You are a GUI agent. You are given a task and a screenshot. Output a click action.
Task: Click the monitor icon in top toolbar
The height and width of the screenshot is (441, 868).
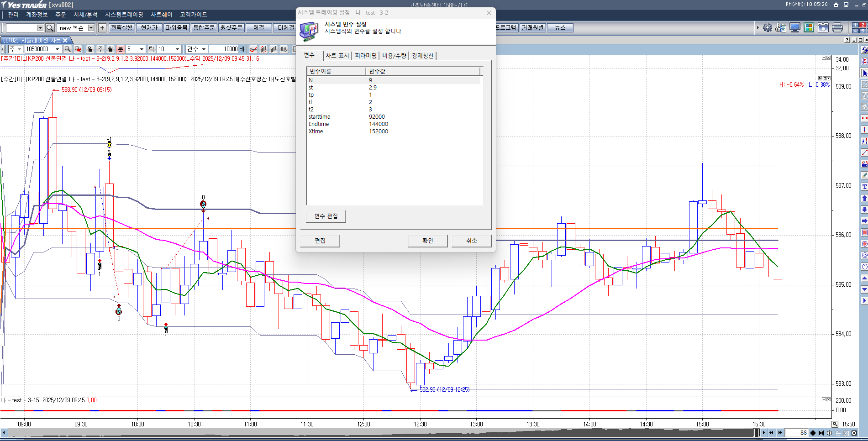coord(794,28)
